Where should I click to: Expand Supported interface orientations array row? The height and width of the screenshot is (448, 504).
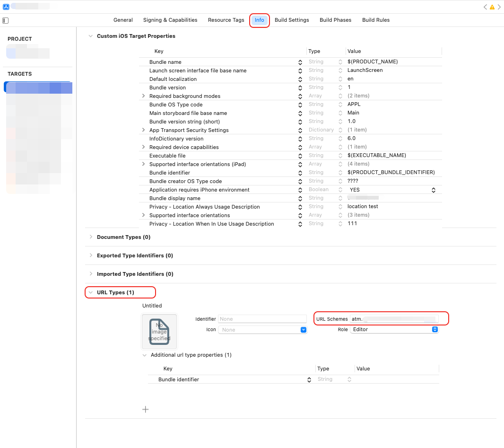coord(143,215)
